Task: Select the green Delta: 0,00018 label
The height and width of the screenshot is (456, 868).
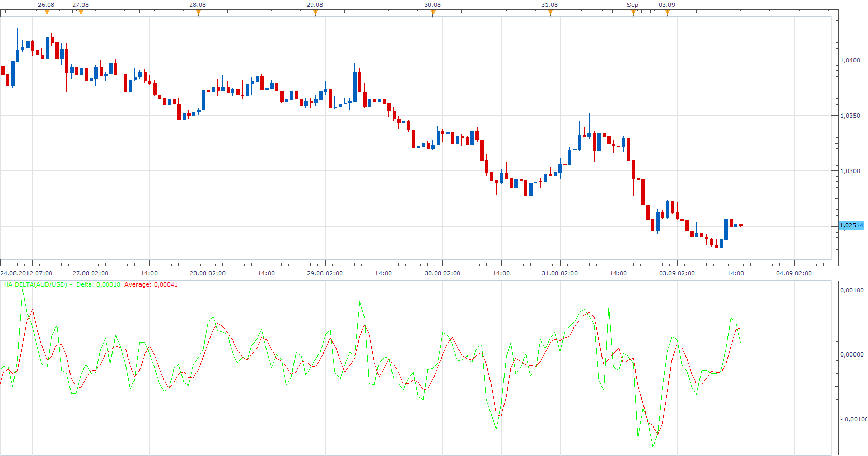Action: (x=99, y=284)
